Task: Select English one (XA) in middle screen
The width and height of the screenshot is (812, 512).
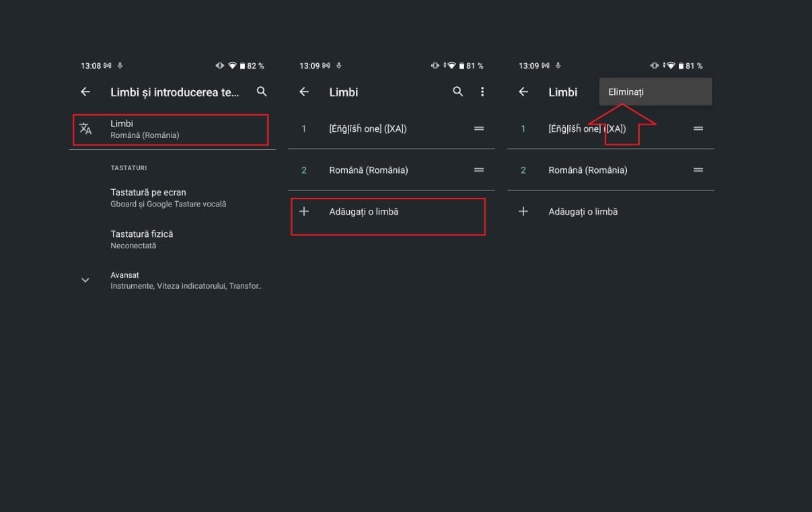Action: click(x=368, y=129)
